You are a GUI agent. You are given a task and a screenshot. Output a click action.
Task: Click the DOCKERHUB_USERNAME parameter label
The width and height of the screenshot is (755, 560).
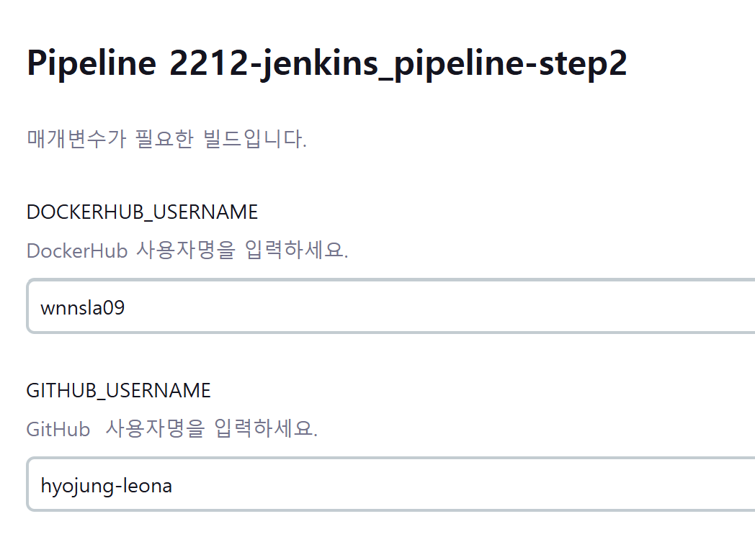point(142,212)
